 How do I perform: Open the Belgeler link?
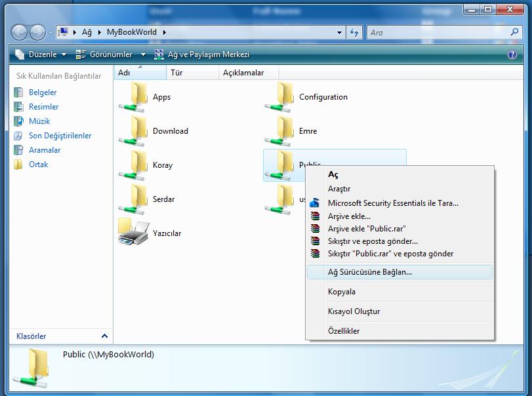coord(43,92)
